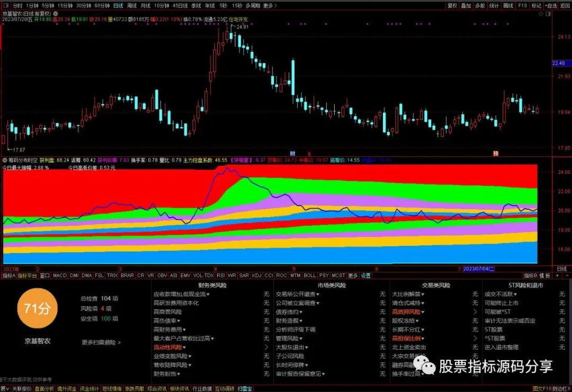Click the 统计 statistics button
572x392 pixels.
(494, 5)
